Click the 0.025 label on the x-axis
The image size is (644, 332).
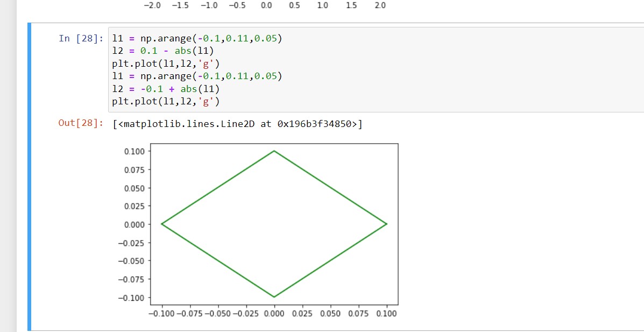(x=302, y=314)
